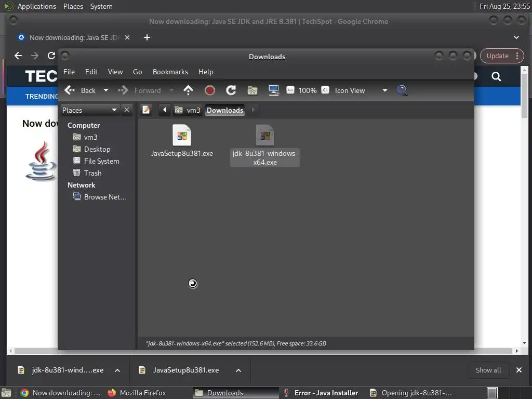Open the View menu
This screenshot has height=399, width=532.
(x=115, y=72)
